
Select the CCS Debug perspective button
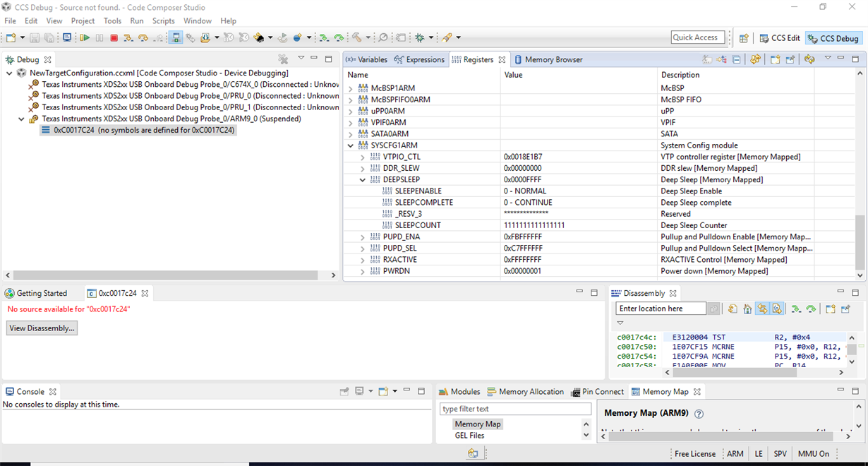pos(833,38)
